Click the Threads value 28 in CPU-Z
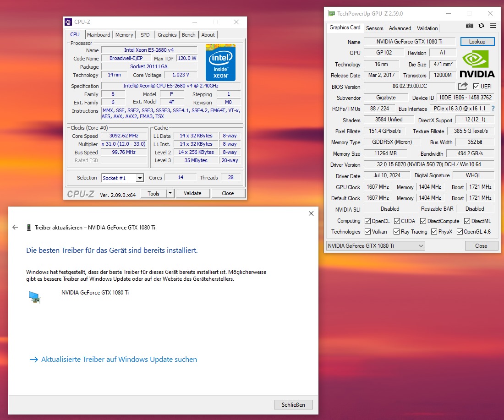This screenshot has height=420, width=504. coord(230,177)
